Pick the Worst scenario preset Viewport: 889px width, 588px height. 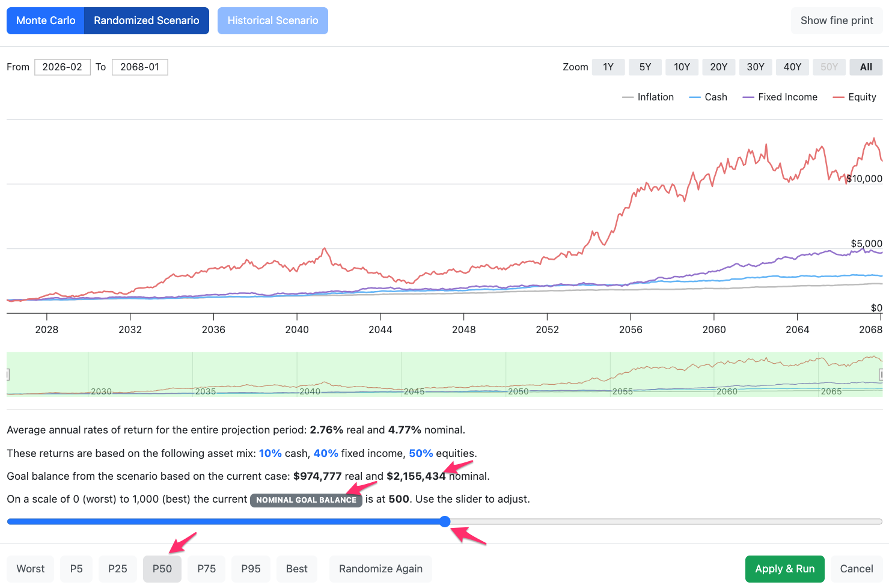31,569
